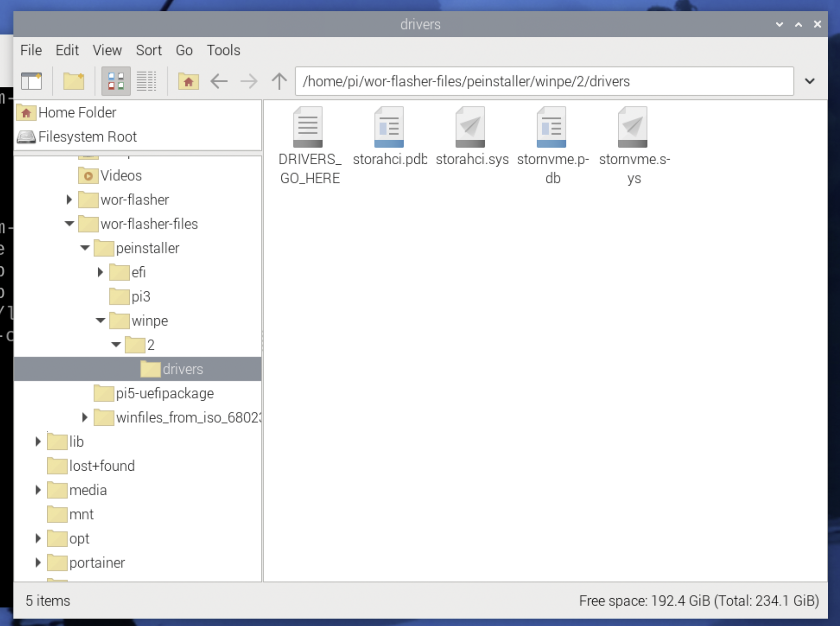The width and height of the screenshot is (840, 626).
Task: Click the new window toolbar icon
Action: point(32,81)
